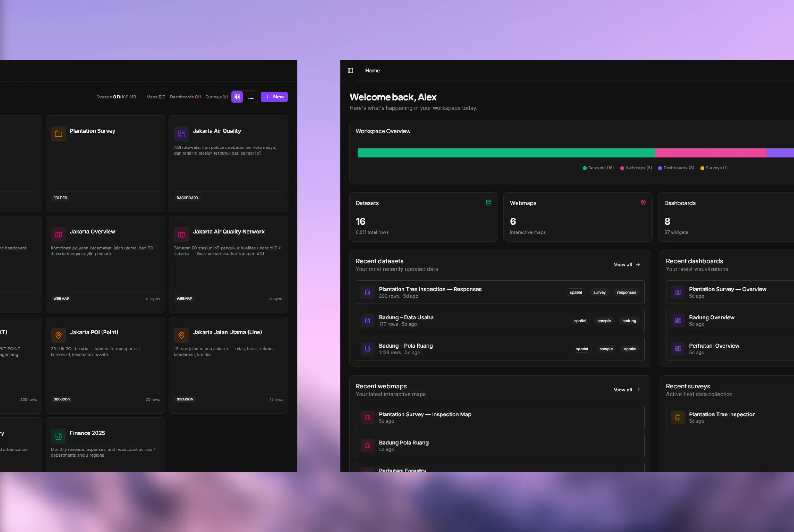The image size is (794, 532).
Task: Click the Home breadcrumb title
Action: point(372,71)
